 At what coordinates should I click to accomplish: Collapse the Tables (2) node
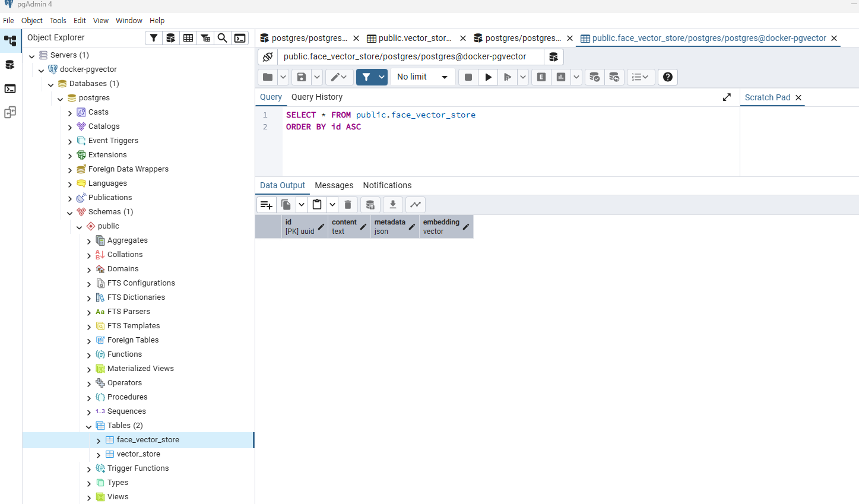click(x=89, y=426)
